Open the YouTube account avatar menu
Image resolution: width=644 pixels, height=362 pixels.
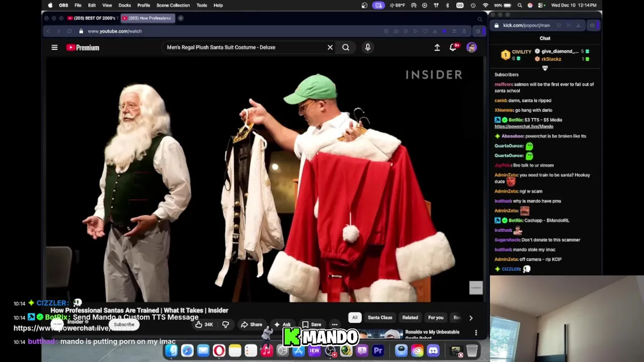coord(471,47)
